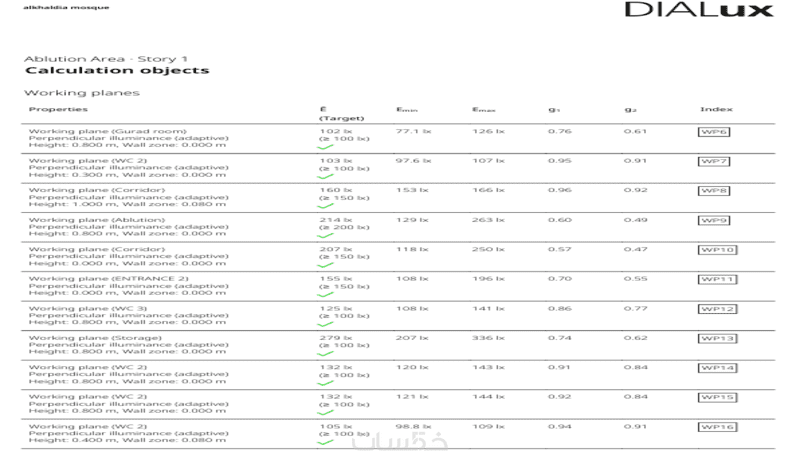Click the green checkmark in the Storage row
The image size is (800, 460).
(325, 353)
